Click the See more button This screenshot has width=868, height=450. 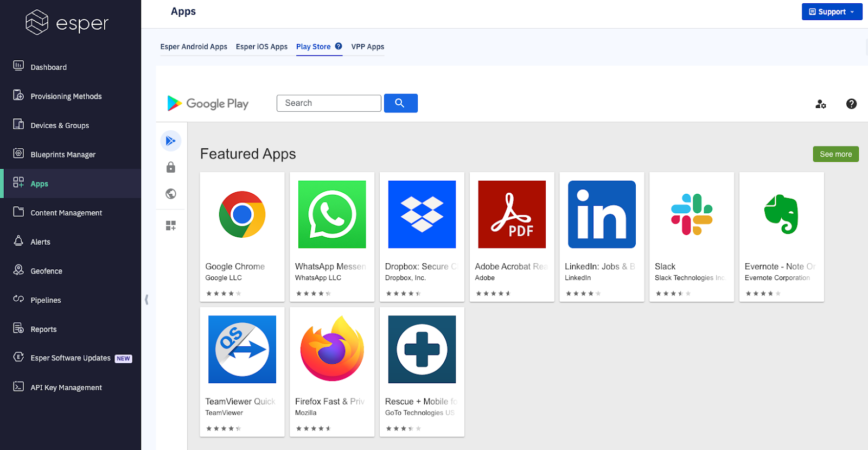click(835, 154)
